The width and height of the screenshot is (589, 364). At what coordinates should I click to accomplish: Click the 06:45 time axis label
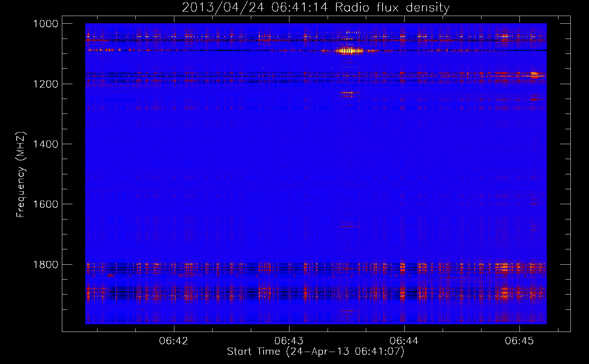[x=519, y=341]
